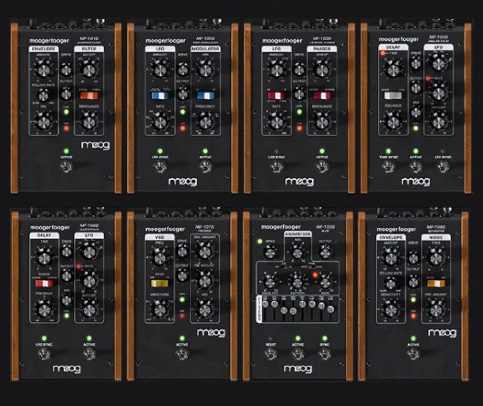Click the Cutoff knob in the Filter section
The width and height of the screenshot is (483, 406).
(x=88, y=70)
